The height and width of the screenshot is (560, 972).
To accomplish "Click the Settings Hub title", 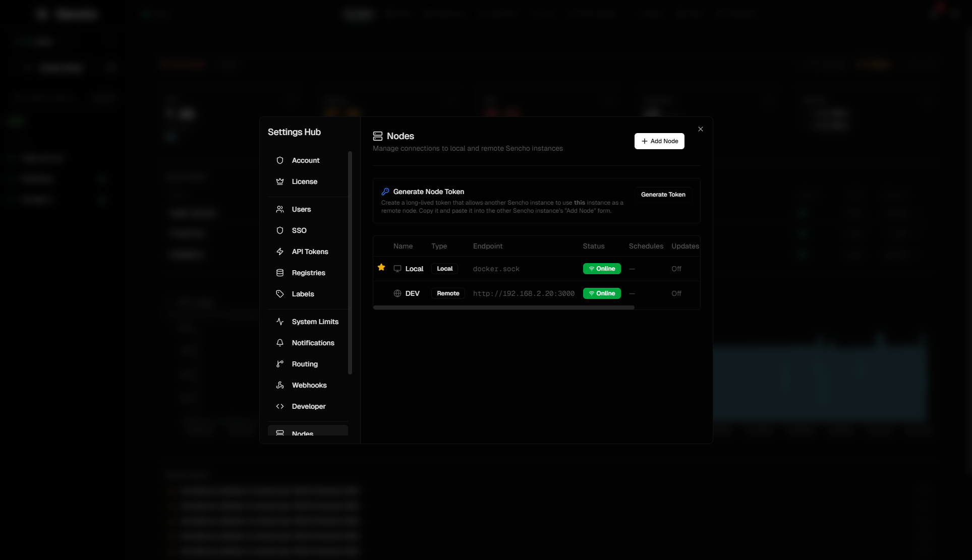I will [294, 132].
